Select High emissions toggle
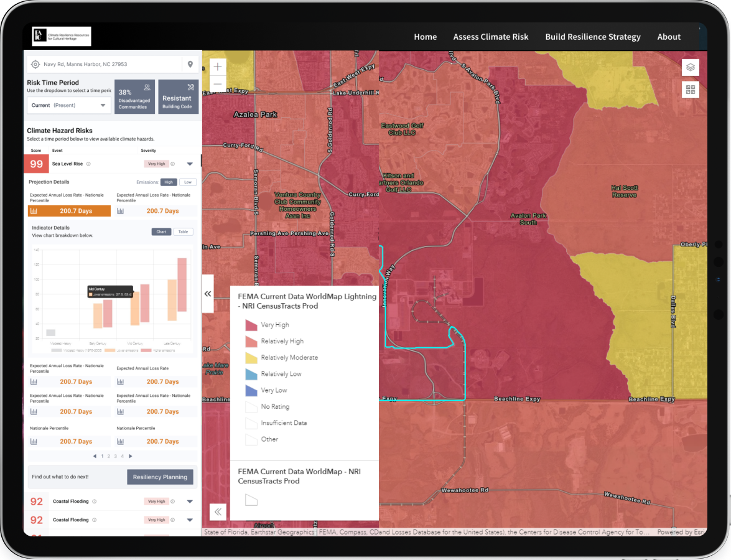 [168, 182]
